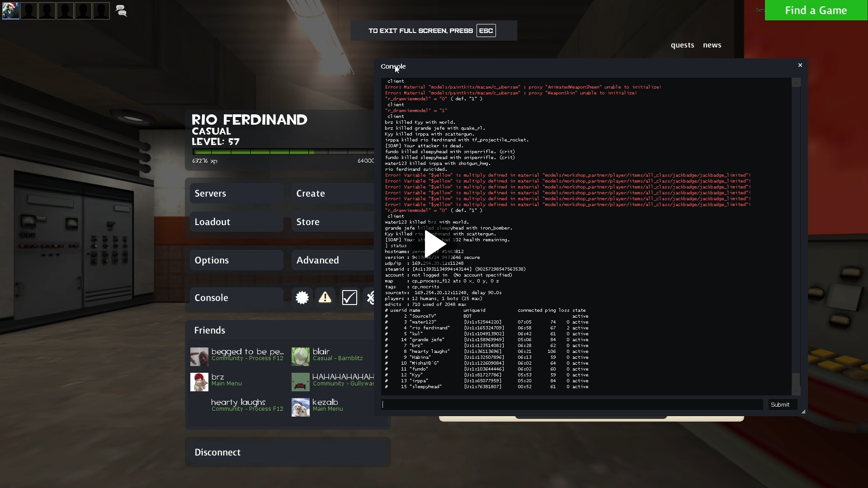Click your party leader avatar at top left

11,10
